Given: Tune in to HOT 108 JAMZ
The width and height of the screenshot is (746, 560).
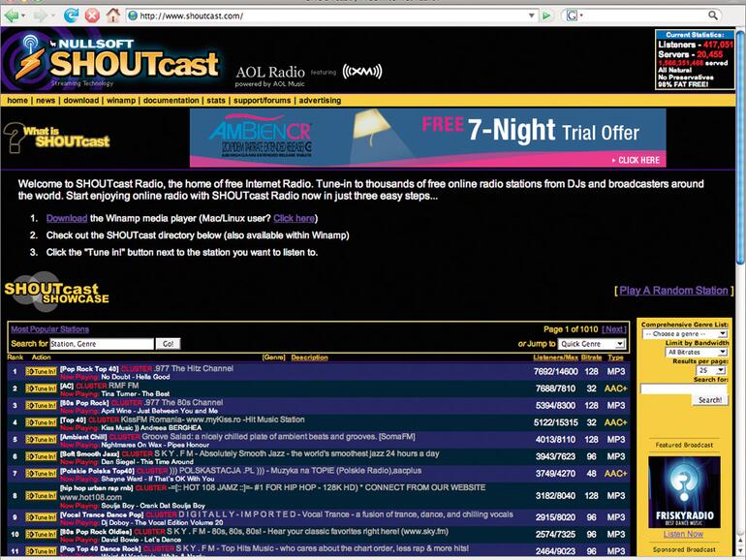Looking at the screenshot, I should coord(41,496).
